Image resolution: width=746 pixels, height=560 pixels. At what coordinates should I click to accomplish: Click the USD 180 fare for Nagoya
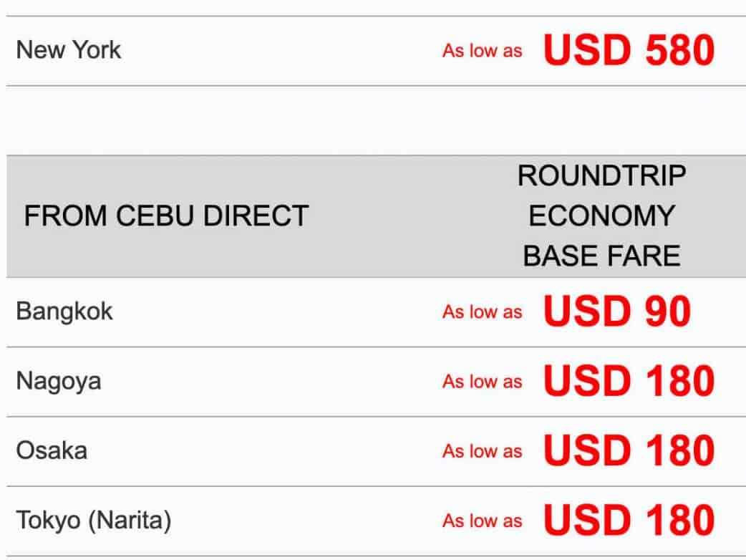(629, 381)
